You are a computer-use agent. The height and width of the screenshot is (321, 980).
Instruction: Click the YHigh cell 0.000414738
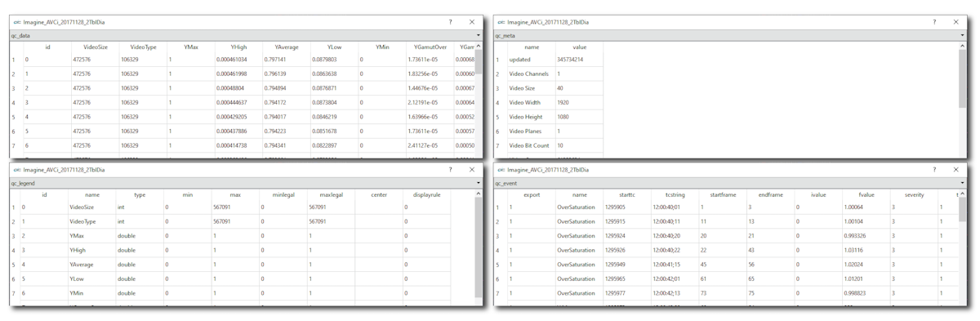pos(238,145)
